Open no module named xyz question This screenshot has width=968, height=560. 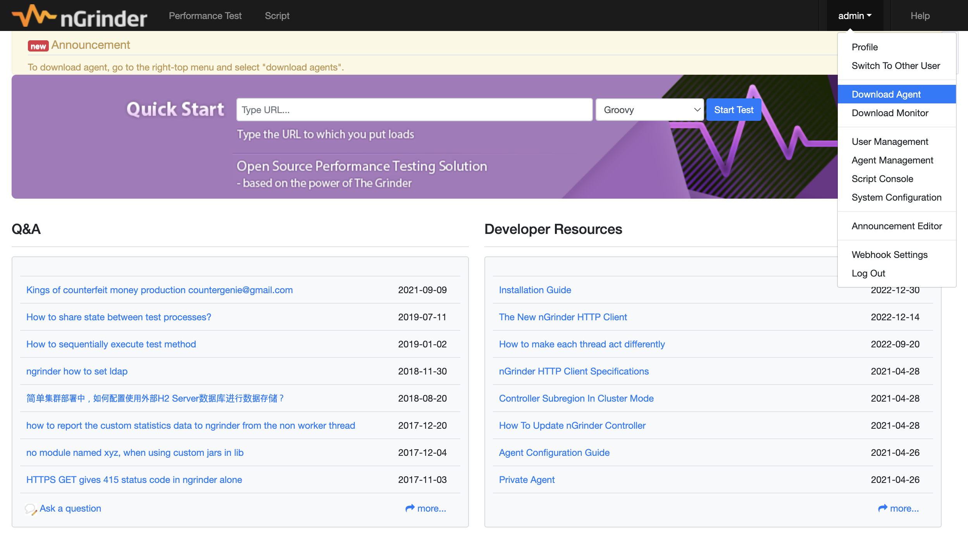point(134,453)
